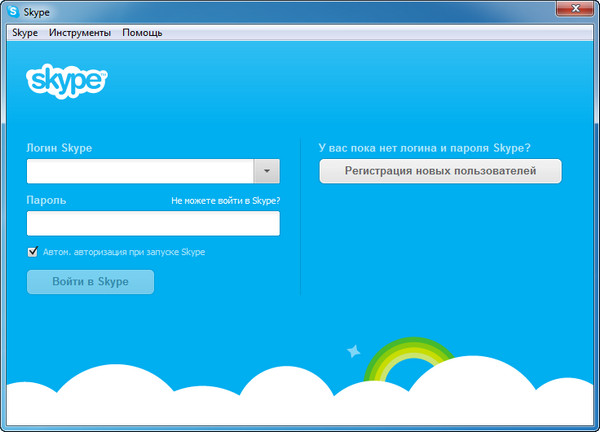Screen dimensions: 600x432
Task: Click 'Регистрация новых пользователей' button
Action: click(440, 171)
